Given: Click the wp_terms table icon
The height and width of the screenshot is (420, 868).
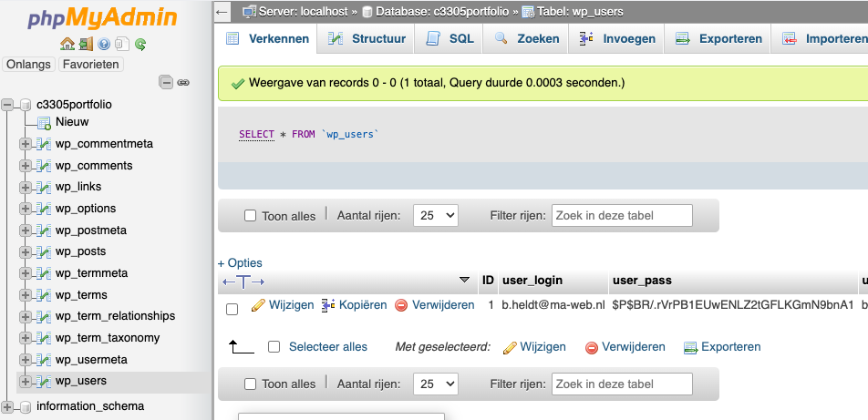Looking at the screenshot, I should click(x=44, y=295).
